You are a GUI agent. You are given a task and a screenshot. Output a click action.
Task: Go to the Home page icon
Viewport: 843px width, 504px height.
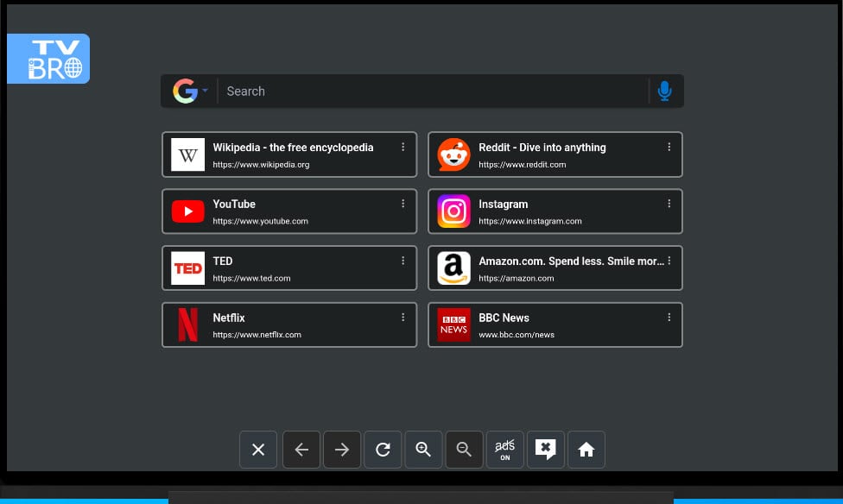pyautogui.click(x=586, y=450)
